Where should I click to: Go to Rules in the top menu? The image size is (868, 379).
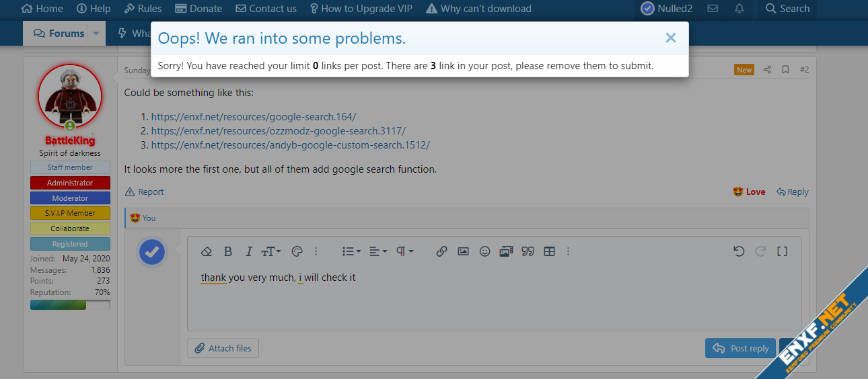(x=143, y=9)
